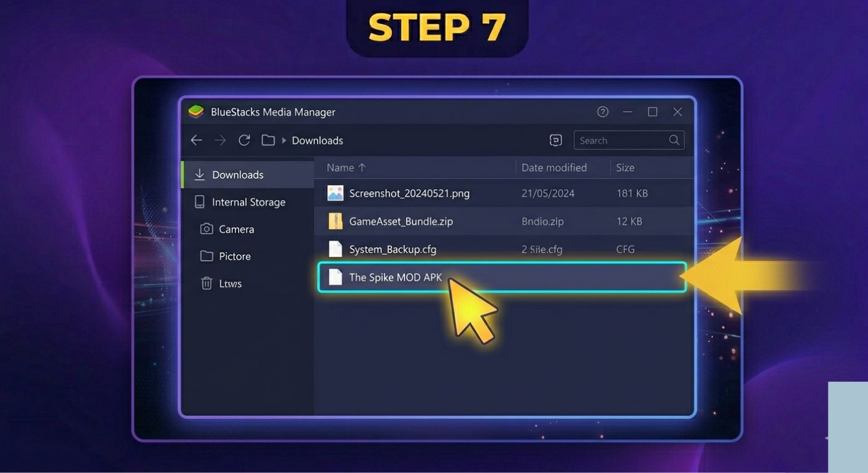Sort files by Size column header
Screen dimensions: 868x473
point(625,168)
